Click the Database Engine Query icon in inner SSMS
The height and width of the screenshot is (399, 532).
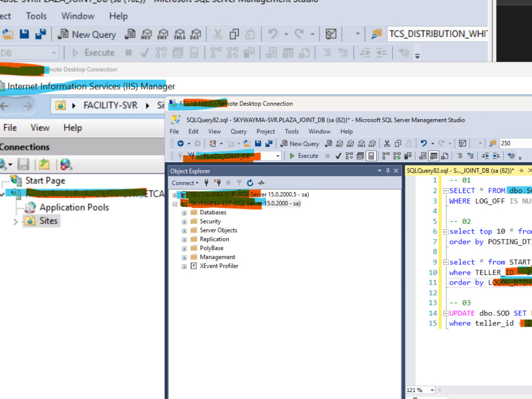tap(328, 144)
